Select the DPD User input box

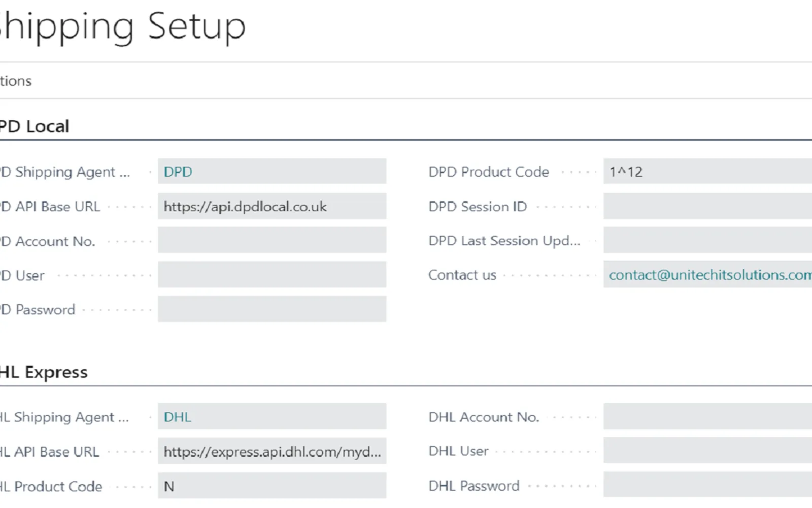click(x=272, y=275)
